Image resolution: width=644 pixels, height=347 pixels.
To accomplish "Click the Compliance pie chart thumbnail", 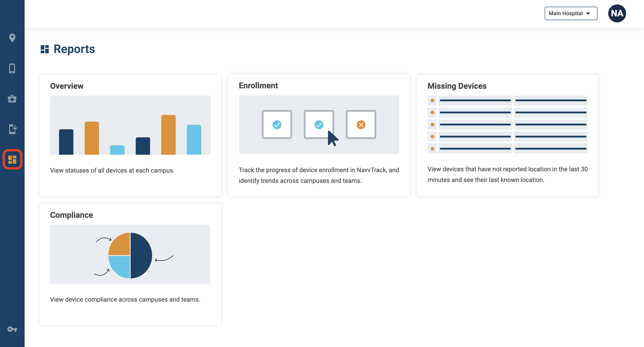I will tap(130, 254).
